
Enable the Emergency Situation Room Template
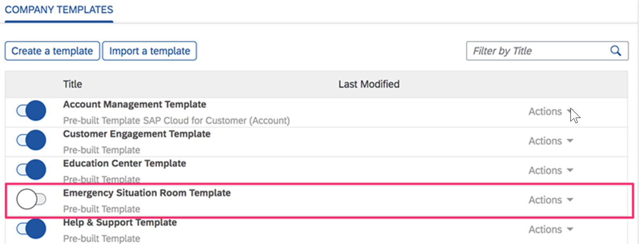pyautogui.click(x=31, y=199)
